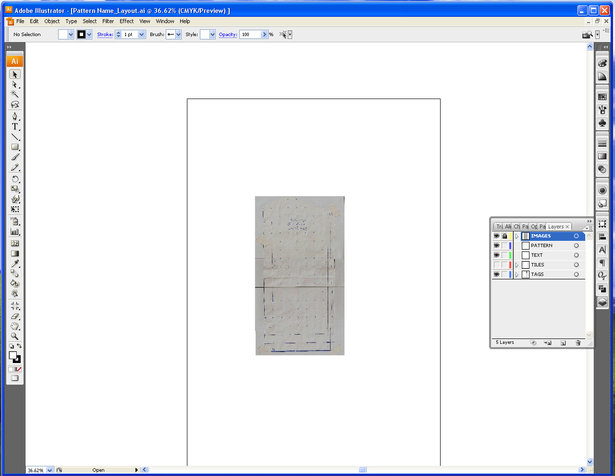
Task: Unlock the IMAGES layer lock toggle
Action: click(504, 236)
